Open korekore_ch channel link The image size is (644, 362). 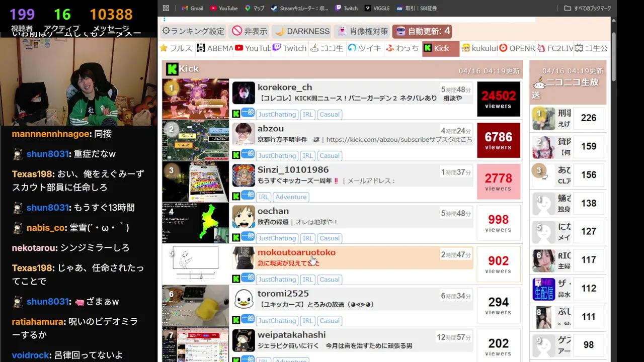coord(285,87)
